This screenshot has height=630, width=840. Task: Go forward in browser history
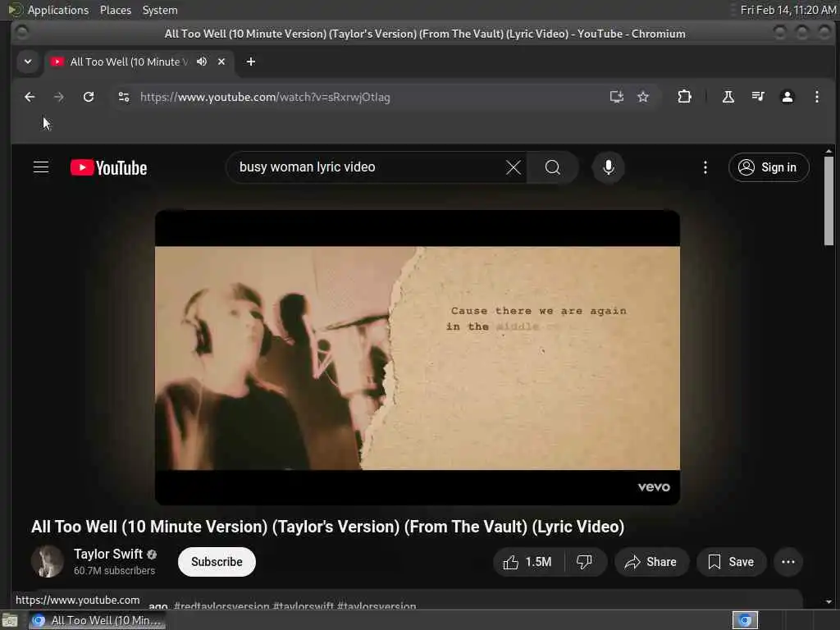click(59, 97)
